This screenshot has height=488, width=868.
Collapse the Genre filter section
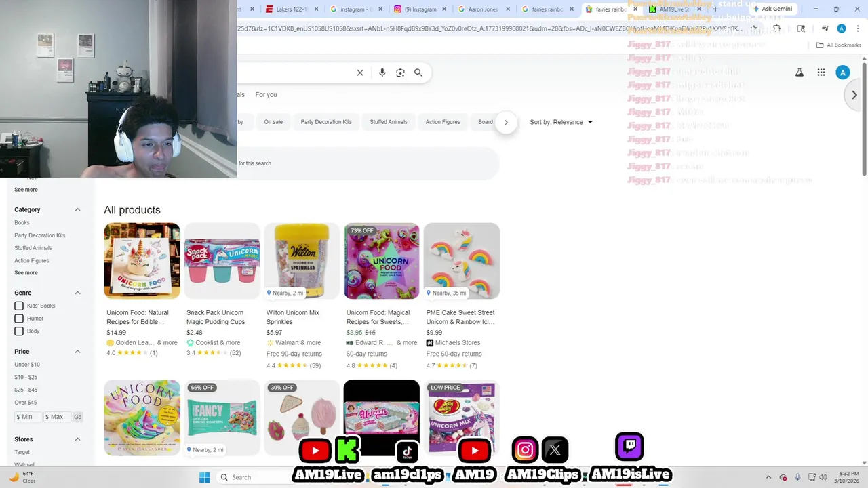click(x=77, y=293)
